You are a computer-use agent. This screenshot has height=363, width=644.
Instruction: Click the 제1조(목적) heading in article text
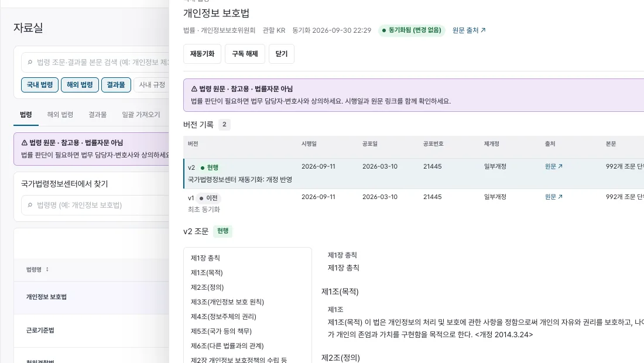[340, 292]
